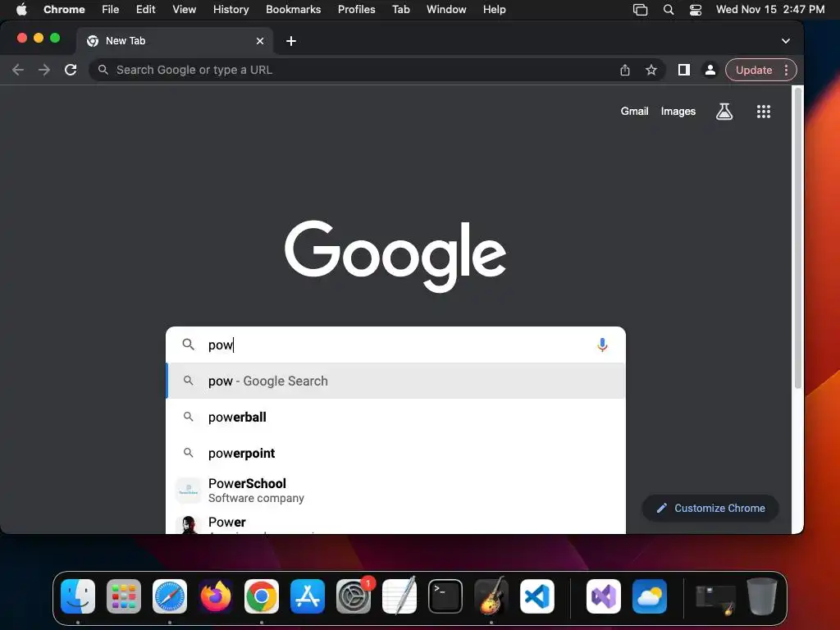840x630 pixels.
Task: Click the PowerSchool logo thumbnail
Action: point(188,491)
